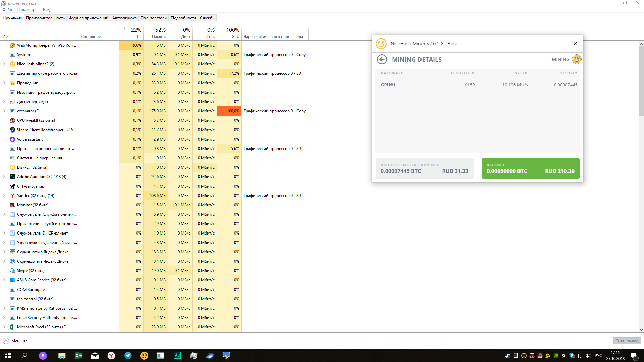Screen dimensions: 644x362
Task: Switch to the Подробности tab
Action: [x=183, y=18]
